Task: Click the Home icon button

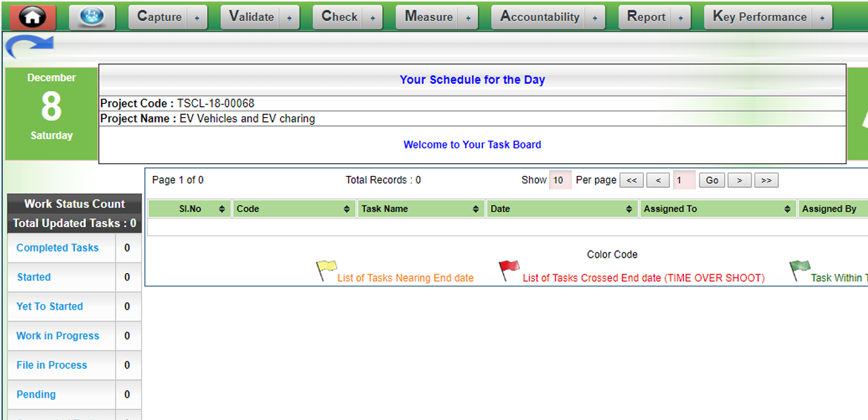Action: 31,17
